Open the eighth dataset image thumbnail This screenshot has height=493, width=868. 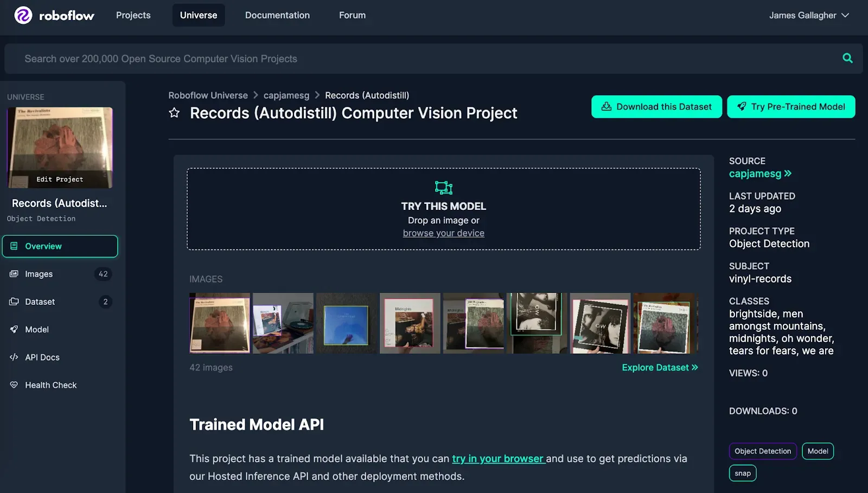click(666, 323)
